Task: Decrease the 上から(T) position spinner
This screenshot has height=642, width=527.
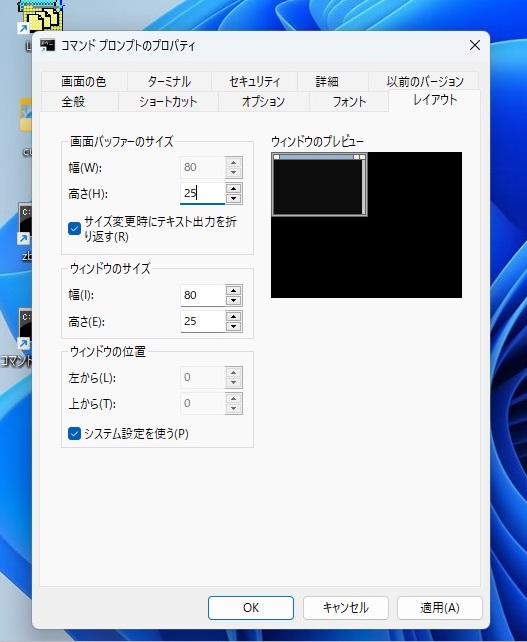Action: click(x=234, y=409)
